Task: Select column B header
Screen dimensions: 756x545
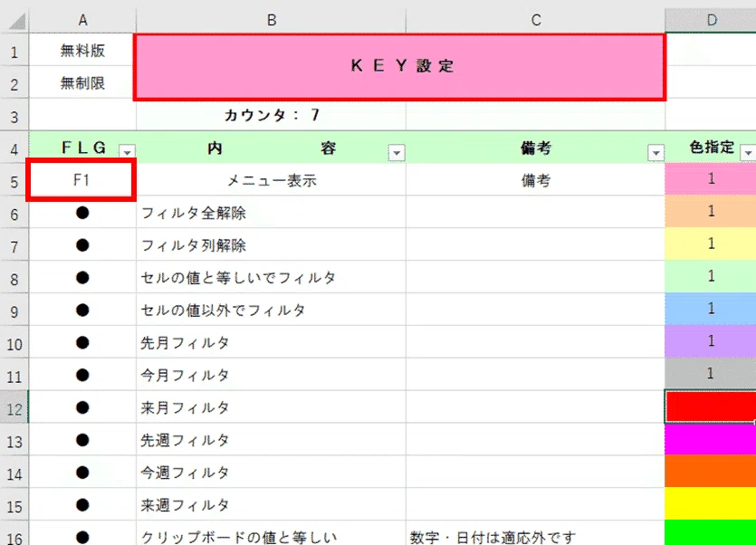Action: tap(272, 20)
